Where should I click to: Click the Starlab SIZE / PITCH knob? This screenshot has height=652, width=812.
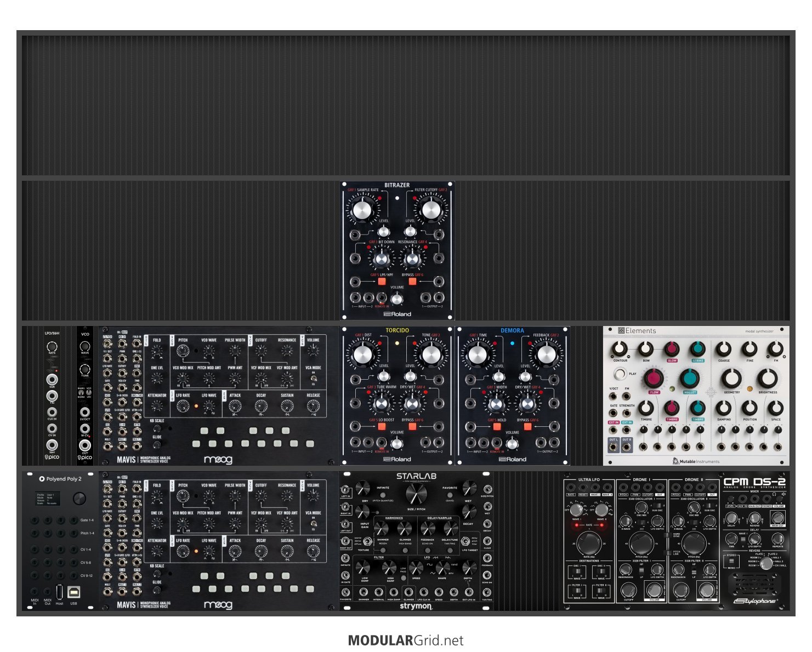[x=416, y=494]
